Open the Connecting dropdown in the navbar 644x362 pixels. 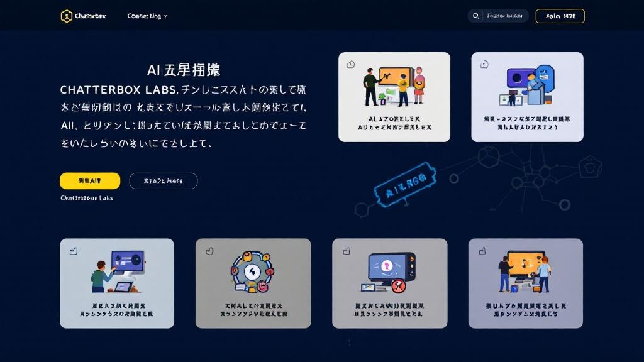[x=144, y=16]
